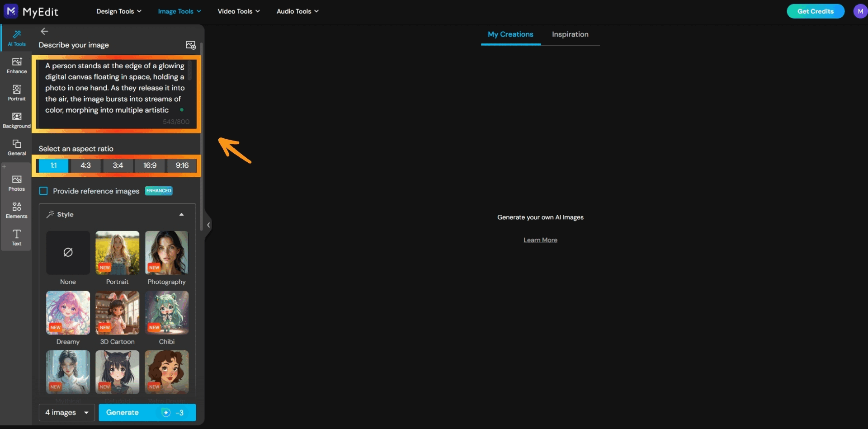The width and height of the screenshot is (868, 429).
Task: Open the user profile avatar M
Action: tap(860, 11)
